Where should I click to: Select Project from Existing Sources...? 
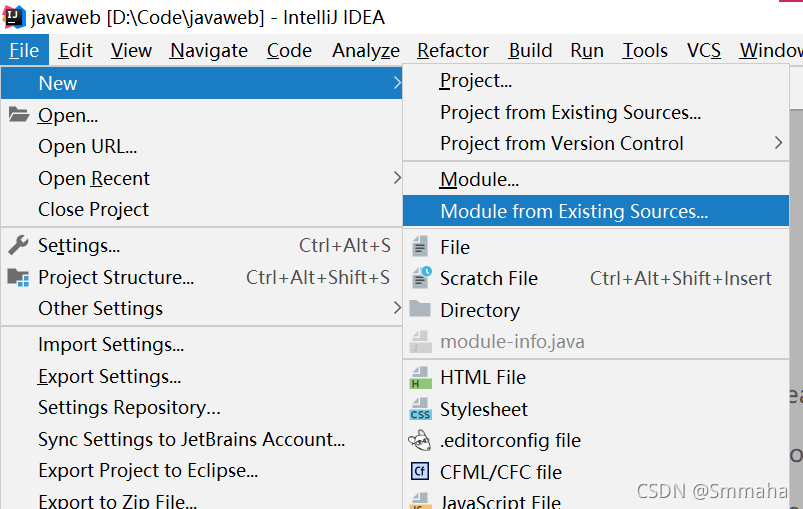point(596,112)
